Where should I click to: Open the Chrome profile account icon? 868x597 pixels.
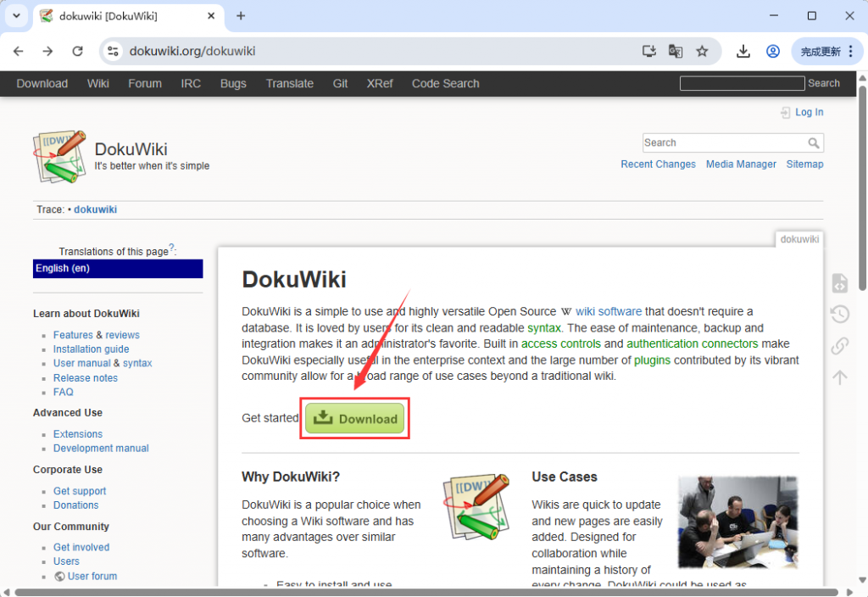pos(772,51)
